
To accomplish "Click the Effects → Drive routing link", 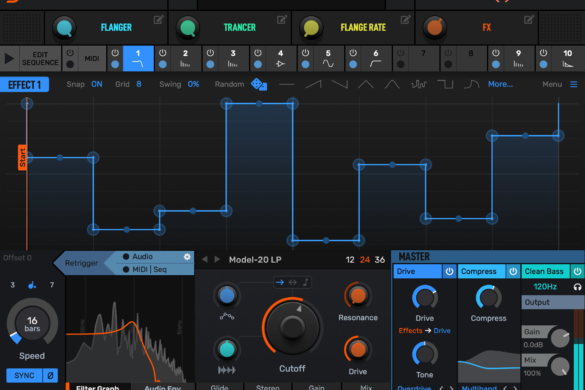I will [x=425, y=331].
